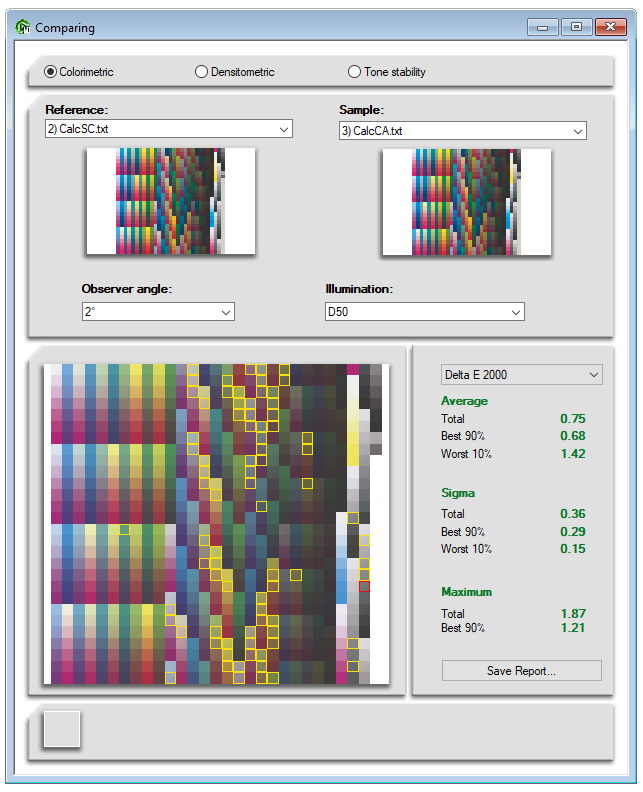Click the Maximum Total value 1.87

(x=573, y=614)
